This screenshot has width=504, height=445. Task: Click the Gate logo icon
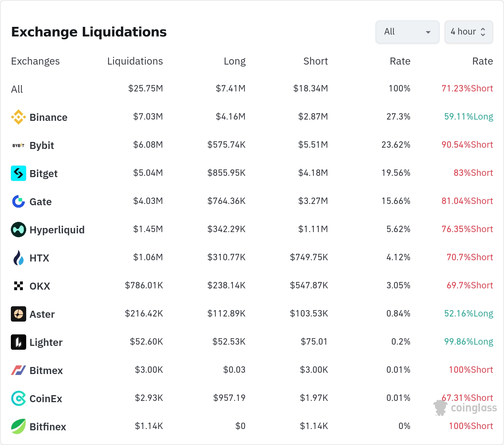[19, 201]
